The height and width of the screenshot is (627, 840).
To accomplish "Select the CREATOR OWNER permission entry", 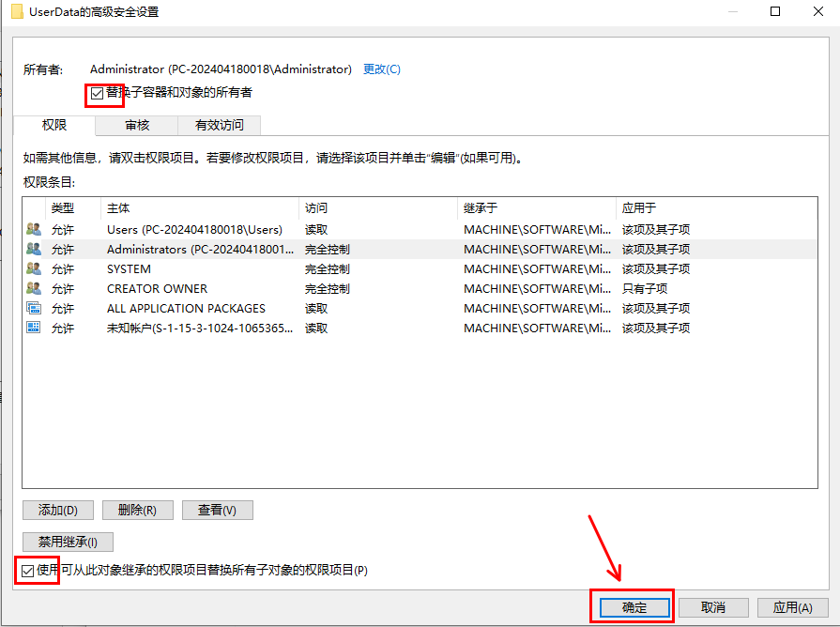I will tap(420, 289).
